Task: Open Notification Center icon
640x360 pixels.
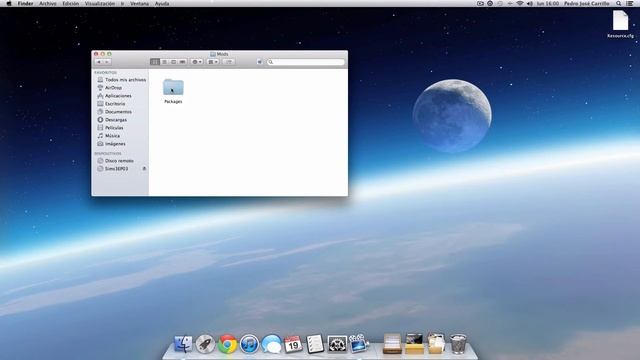Action: (630, 3)
